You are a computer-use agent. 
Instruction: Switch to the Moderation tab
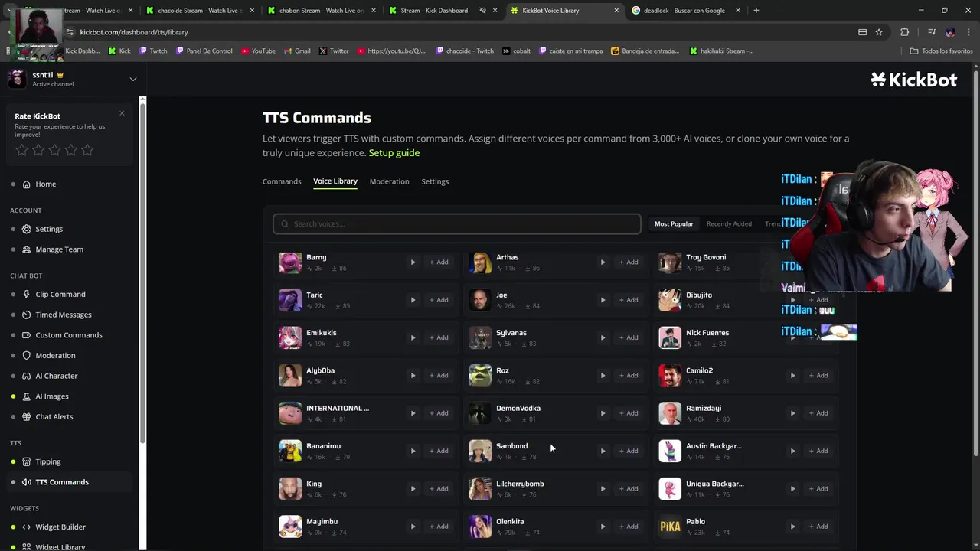pos(389,181)
